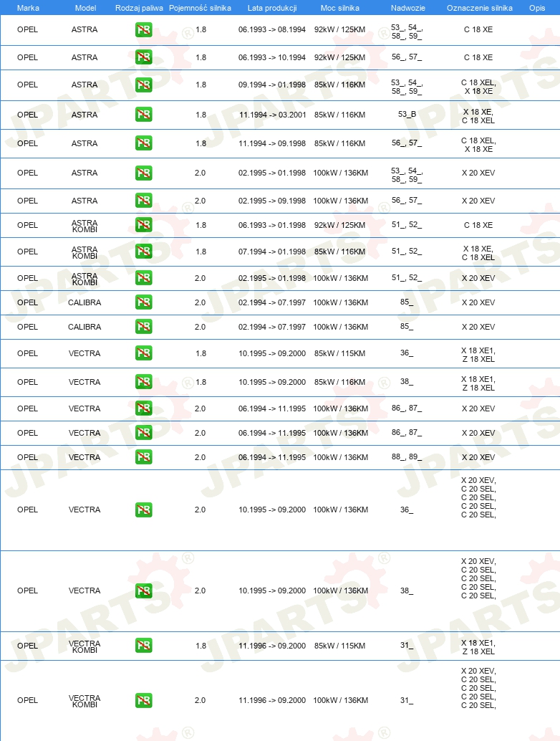Click the Moc silnika column header
This screenshot has height=741, width=560.
tap(340, 8)
